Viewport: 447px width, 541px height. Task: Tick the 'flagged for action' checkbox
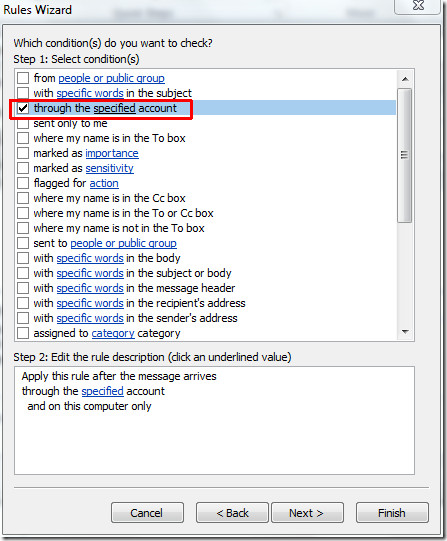pos(23,183)
